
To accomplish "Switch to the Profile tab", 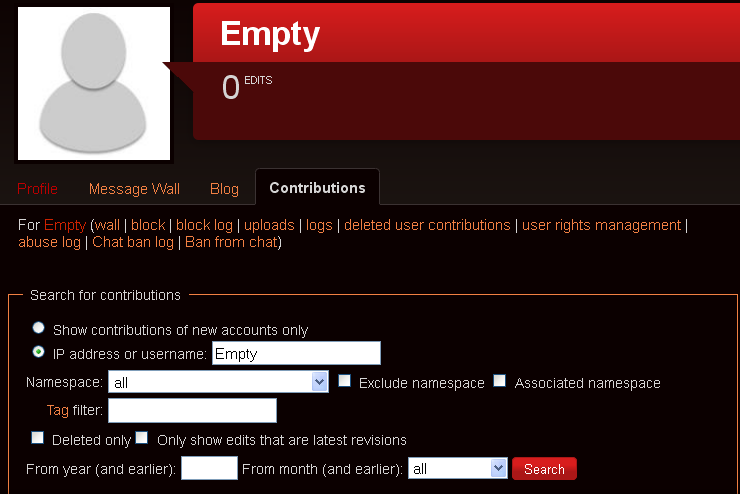I will click(x=37, y=189).
